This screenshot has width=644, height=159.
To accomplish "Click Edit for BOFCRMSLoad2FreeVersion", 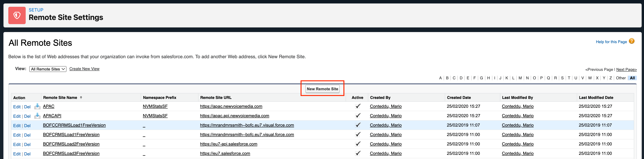I will [x=17, y=144].
